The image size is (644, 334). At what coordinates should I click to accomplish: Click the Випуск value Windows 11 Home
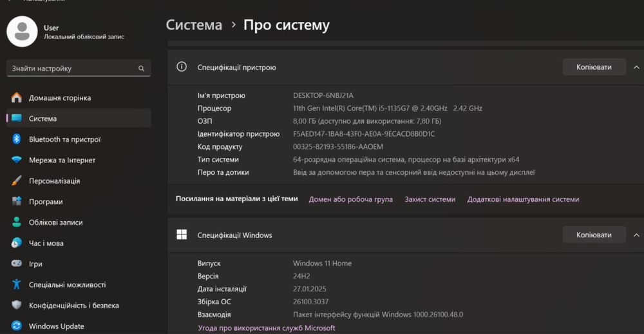323,263
